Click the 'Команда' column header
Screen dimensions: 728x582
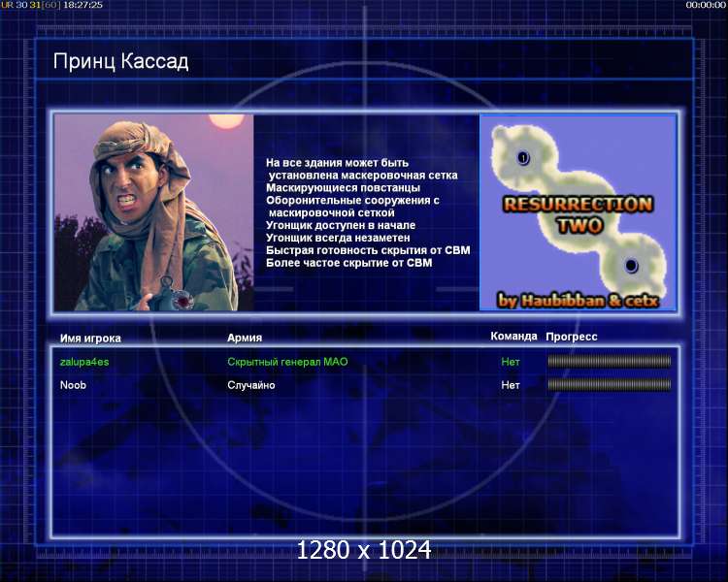(513, 337)
